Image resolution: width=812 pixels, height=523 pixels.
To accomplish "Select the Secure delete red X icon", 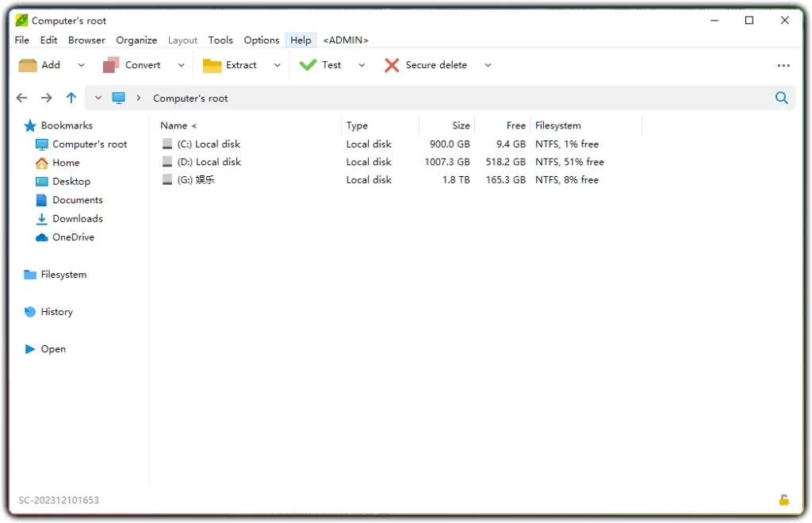I will [392, 64].
